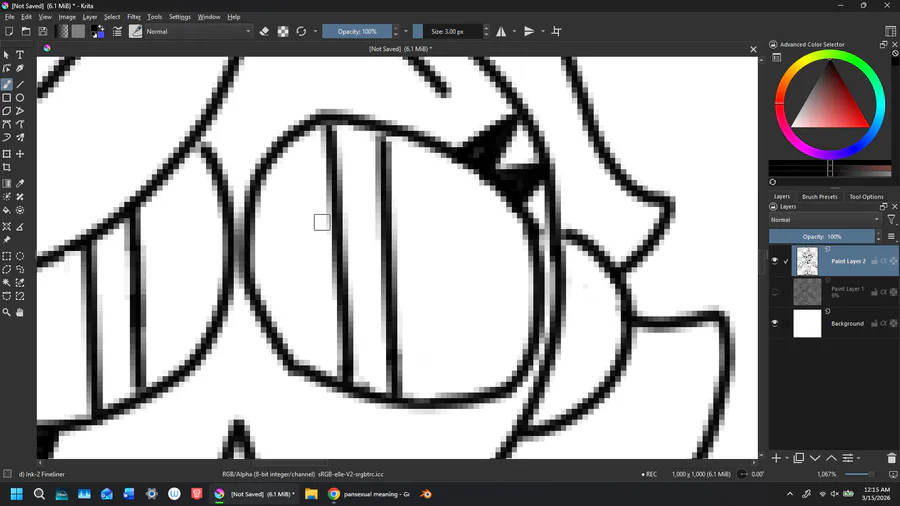Open the layers view options menu
The image size is (900, 506).
tap(891, 236)
